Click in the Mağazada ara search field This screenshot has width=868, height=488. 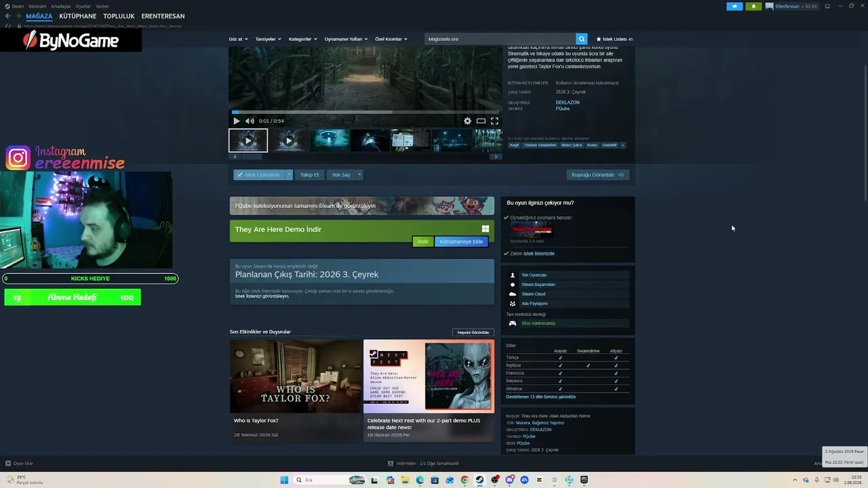500,39
